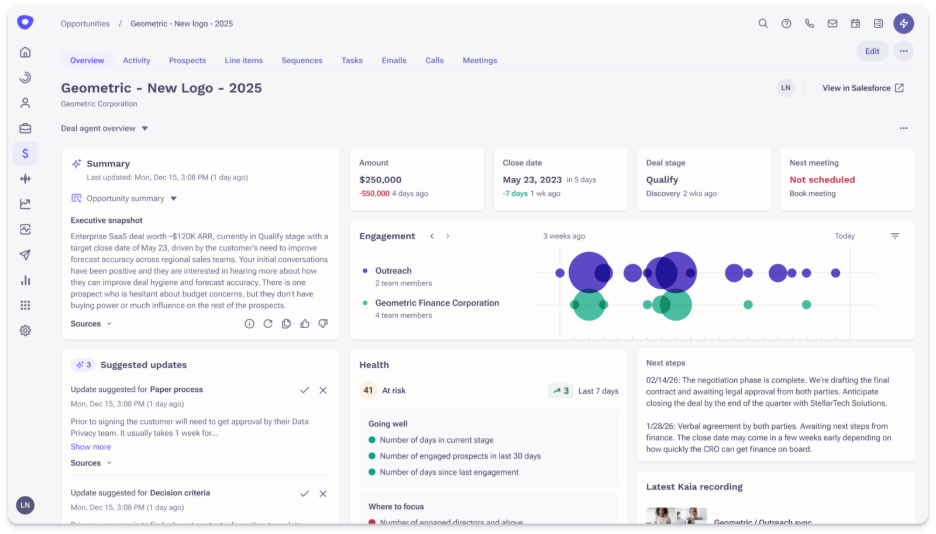Open the Line items tab
Viewport: 936px width, 534px height.
244,60
